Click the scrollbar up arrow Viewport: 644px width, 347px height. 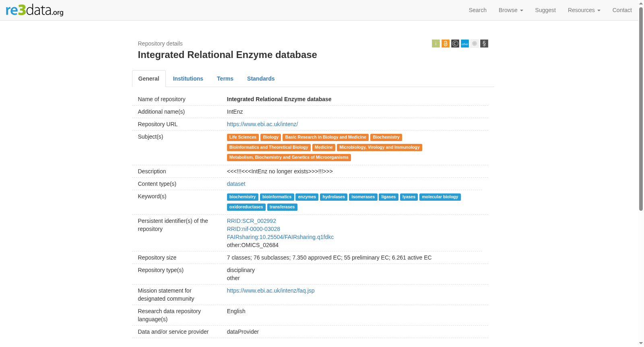click(x=641, y=3)
